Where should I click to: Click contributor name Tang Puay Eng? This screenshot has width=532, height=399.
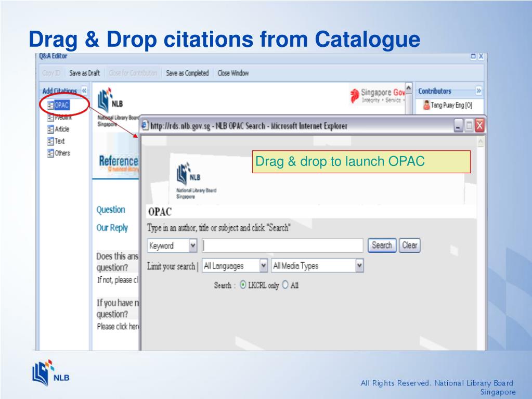coord(451,105)
